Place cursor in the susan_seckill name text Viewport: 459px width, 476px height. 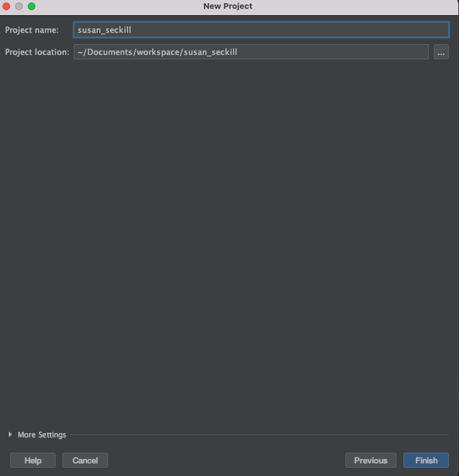click(x=104, y=30)
